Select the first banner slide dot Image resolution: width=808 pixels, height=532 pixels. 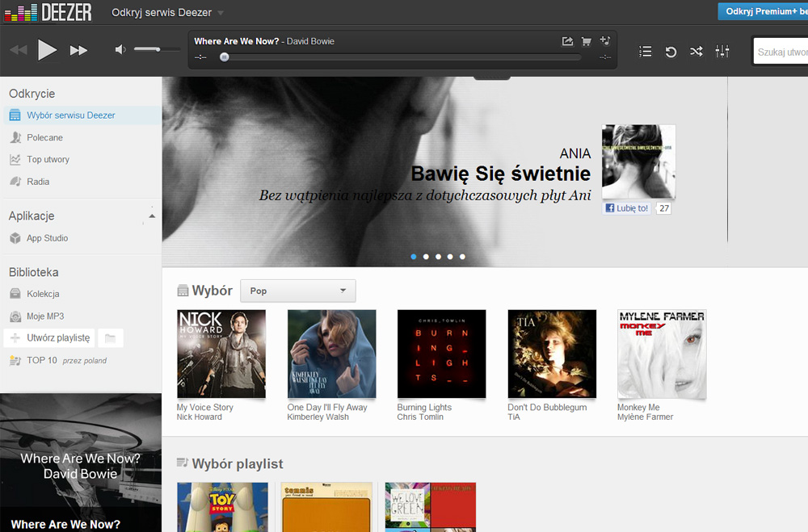point(414,257)
